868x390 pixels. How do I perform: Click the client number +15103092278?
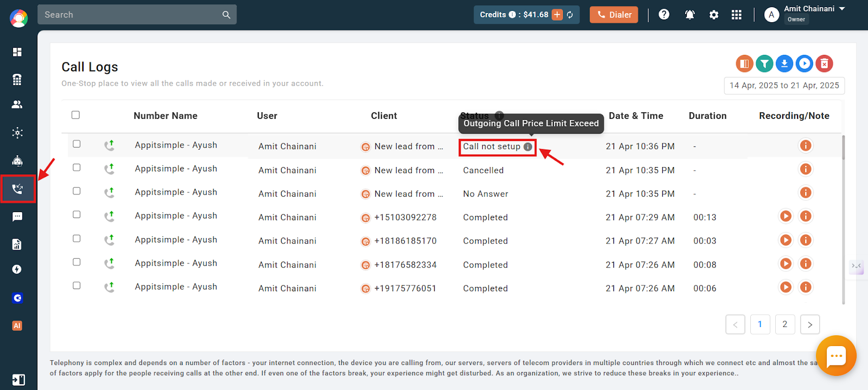click(405, 218)
